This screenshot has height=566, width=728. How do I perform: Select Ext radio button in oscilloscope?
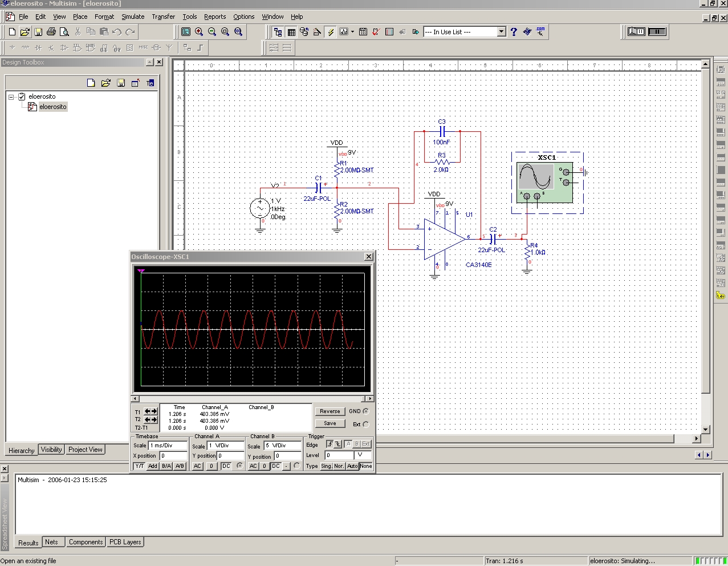click(x=366, y=424)
